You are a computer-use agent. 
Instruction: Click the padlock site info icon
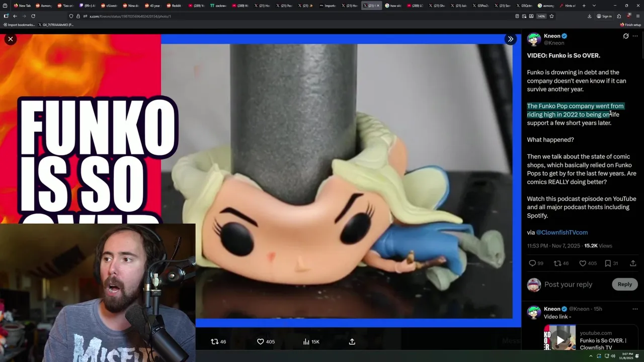tap(78, 16)
